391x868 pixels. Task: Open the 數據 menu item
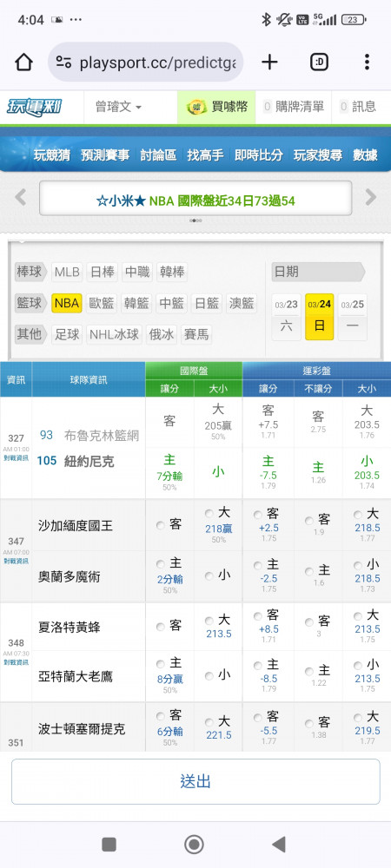click(366, 155)
